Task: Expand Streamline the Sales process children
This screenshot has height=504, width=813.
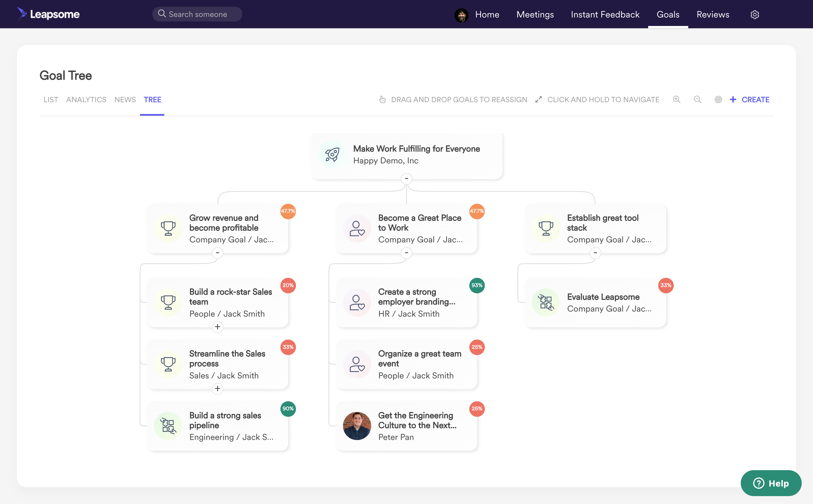Action: (x=217, y=388)
